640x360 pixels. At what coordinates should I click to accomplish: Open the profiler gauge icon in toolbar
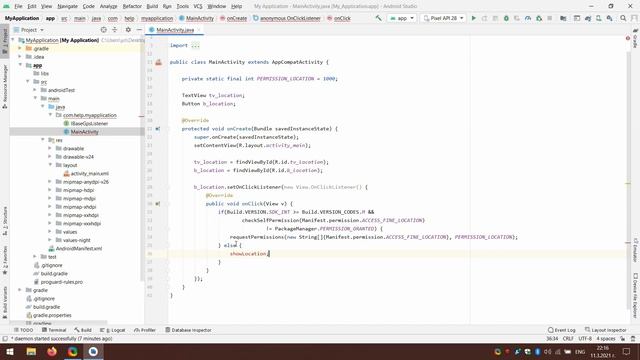528,18
